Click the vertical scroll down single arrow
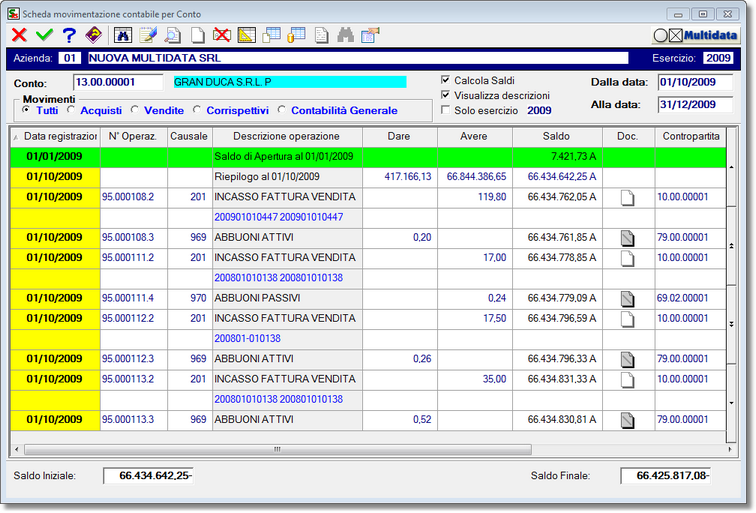The width and height of the screenshot is (756, 513). click(x=731, y=403)
